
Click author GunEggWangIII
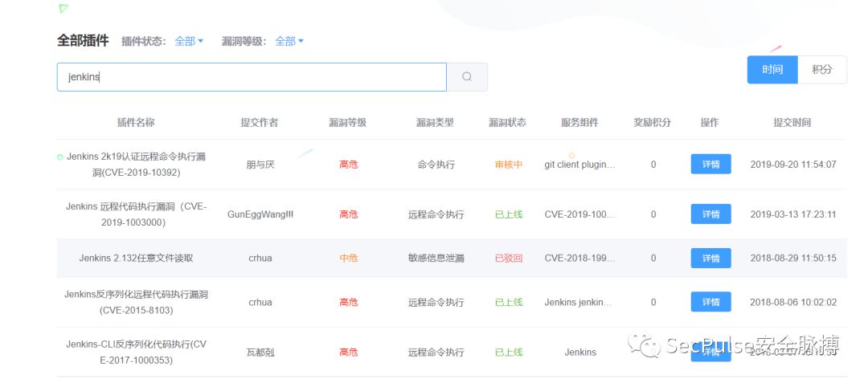tap(260, 214)
